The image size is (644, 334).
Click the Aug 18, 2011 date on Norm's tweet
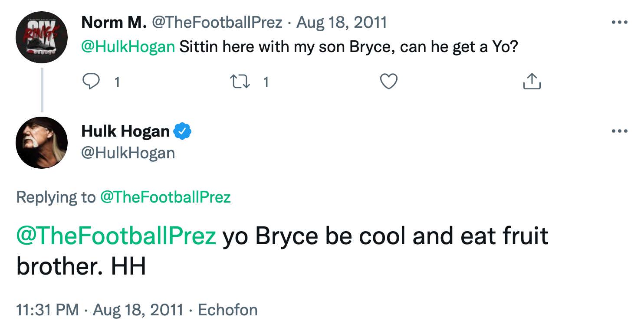342,23
